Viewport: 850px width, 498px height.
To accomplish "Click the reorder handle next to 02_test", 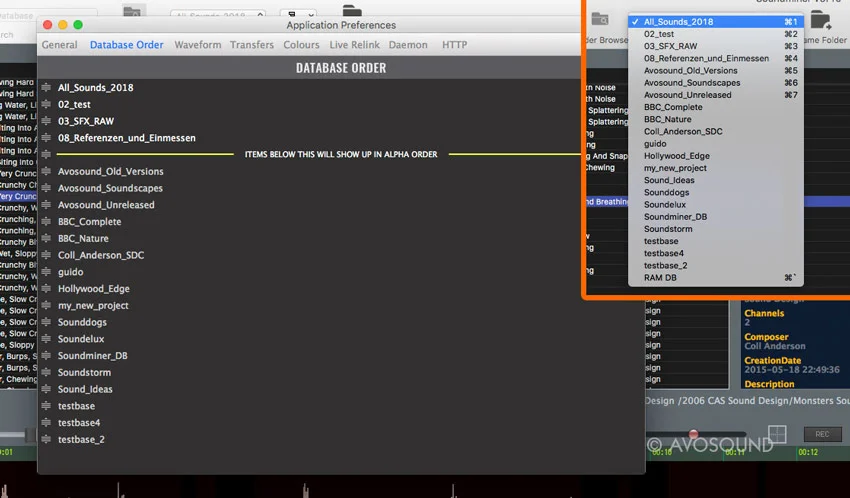I will [46, 104].
